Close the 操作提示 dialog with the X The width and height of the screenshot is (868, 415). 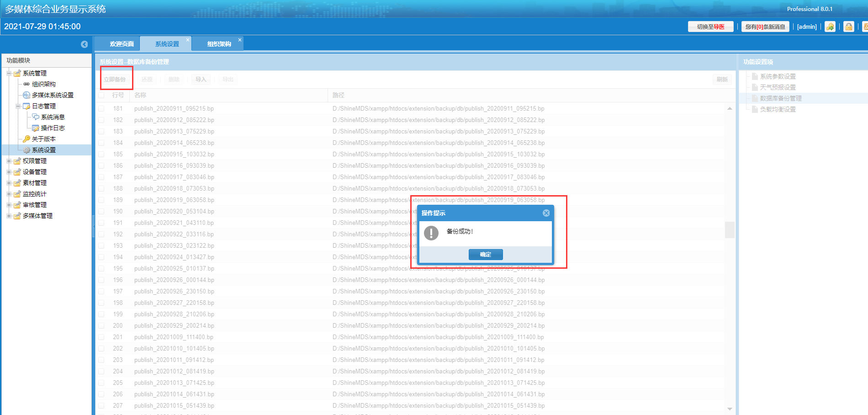click(546, 213)
